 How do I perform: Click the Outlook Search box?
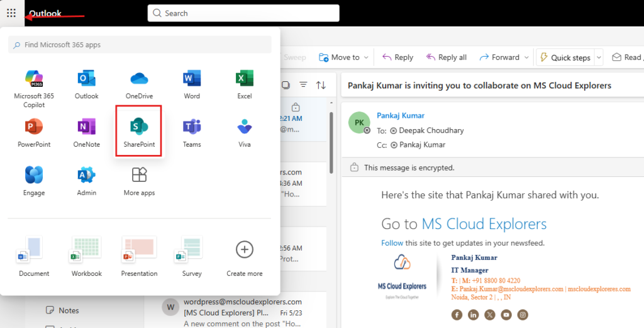tap(243, 13)
